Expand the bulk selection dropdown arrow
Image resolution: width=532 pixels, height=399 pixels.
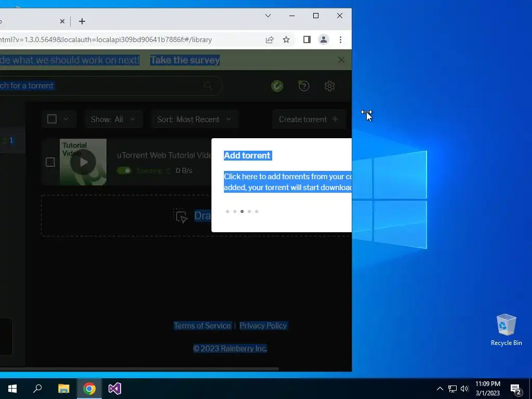[x=66, y=119]
